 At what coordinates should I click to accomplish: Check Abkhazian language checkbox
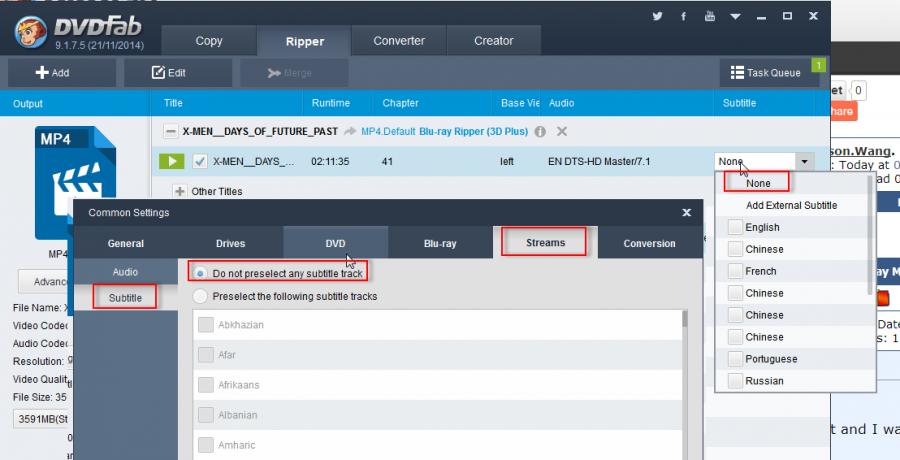click(x=205, y=325)
